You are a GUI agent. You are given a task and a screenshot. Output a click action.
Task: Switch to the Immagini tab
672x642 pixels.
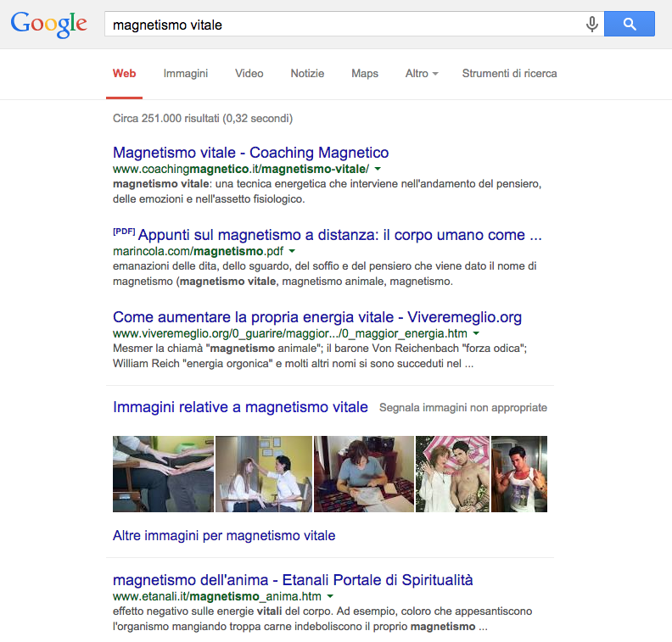click(x=186, y=74)
